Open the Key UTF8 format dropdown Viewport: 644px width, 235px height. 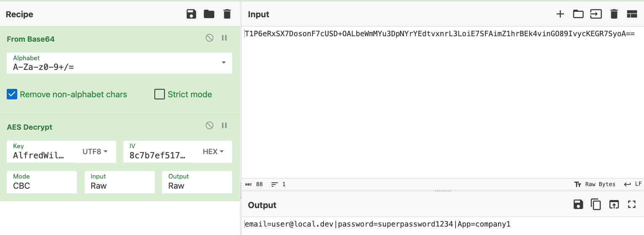tap(95, 152)
